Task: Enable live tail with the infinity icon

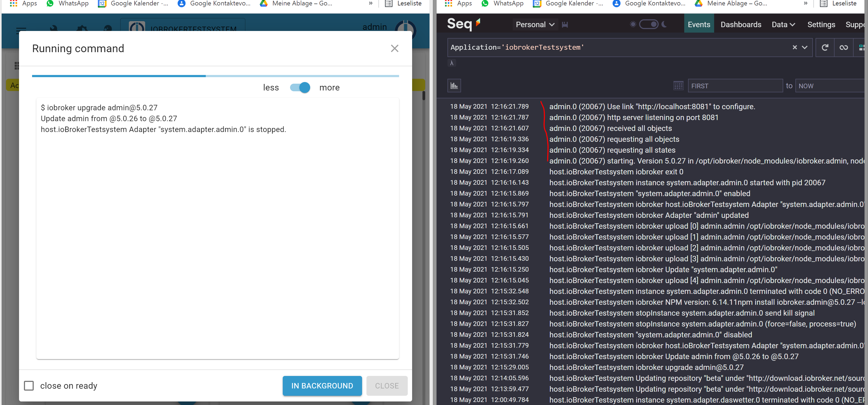Action: point(844,47)
